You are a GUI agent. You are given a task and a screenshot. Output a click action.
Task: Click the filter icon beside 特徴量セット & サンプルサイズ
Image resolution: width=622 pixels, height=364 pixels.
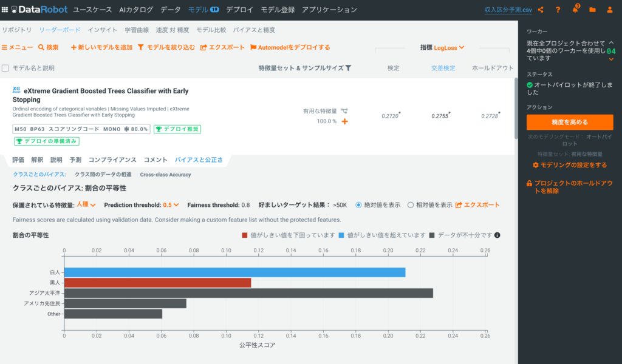348,68
